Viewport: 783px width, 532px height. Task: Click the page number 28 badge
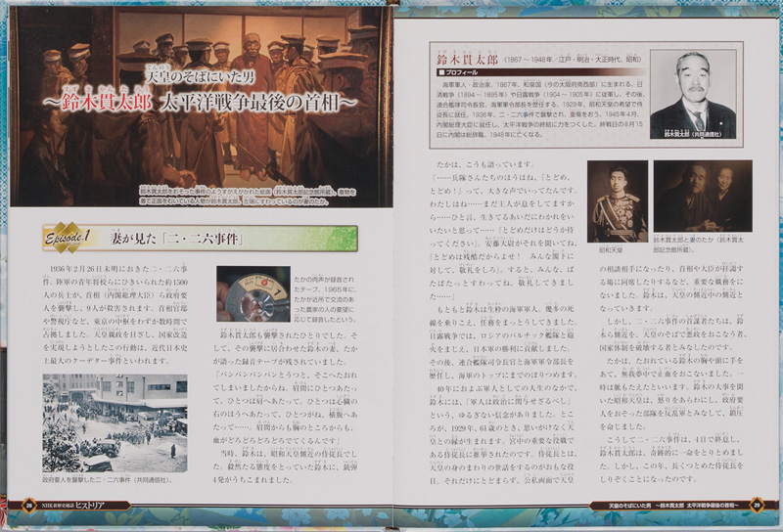coord(28,505)
